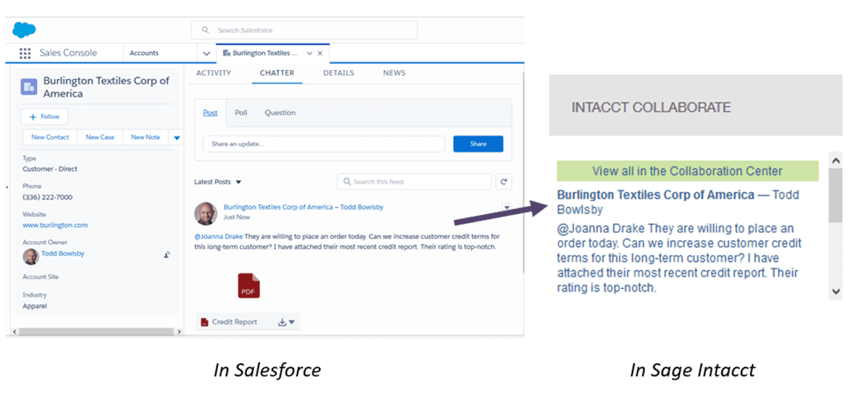Viewport: 868px width, 394px height.
Task: Open the Accounts navigation item
Action: (x=144, y=54)
